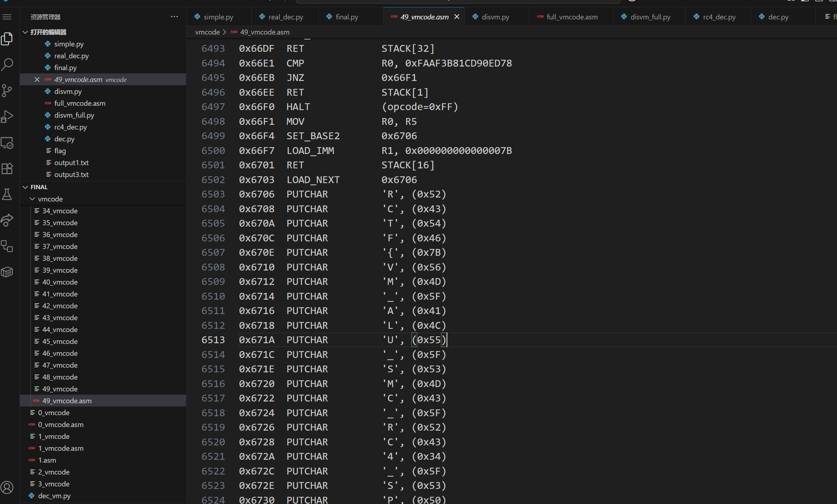837x504 pixels.
Task: Collapse the vmcode folder
Action: (32, 199)
